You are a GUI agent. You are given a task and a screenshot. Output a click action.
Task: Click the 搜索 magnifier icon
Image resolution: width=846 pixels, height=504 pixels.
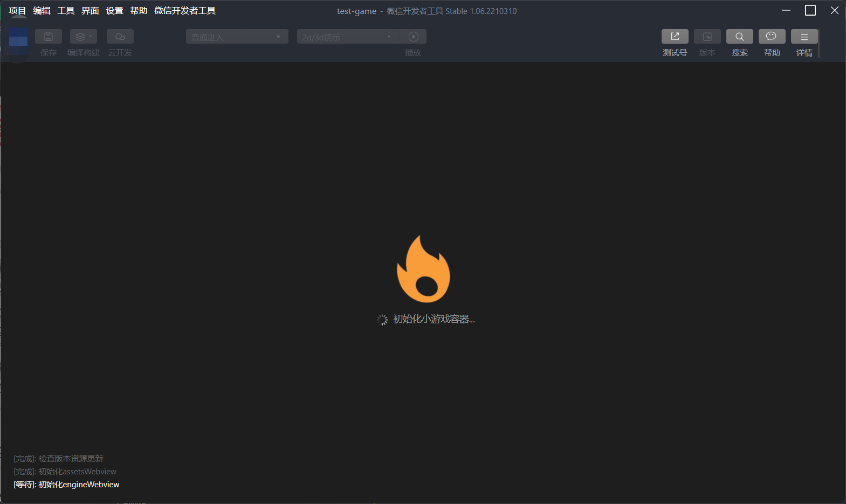click(740, 36)
